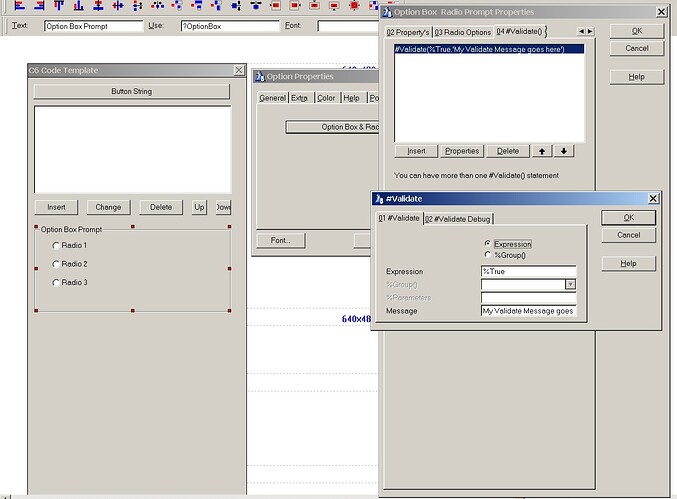Click the Button String button
The width and height of the screenshot is (677, 499).
coord(132,92)
